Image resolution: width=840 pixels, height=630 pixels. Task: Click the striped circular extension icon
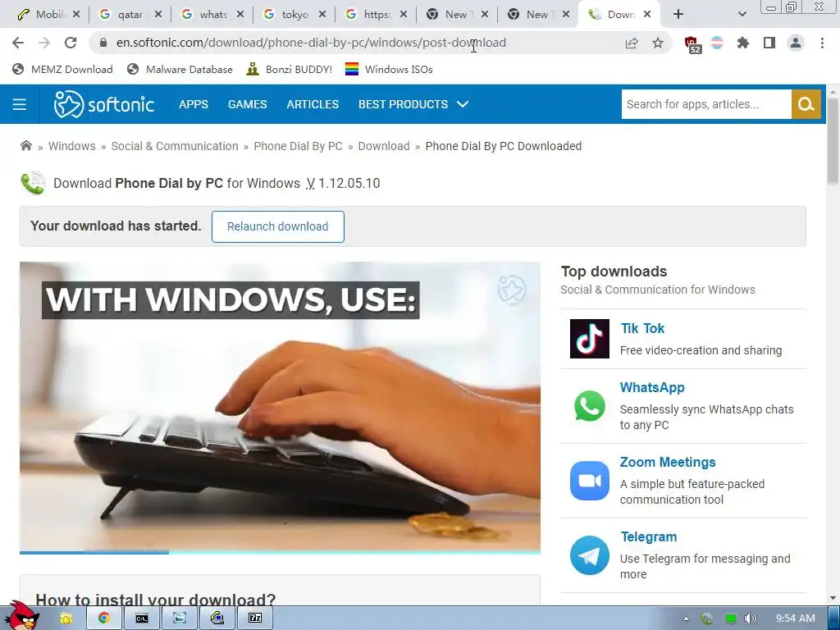pos(717,43)
